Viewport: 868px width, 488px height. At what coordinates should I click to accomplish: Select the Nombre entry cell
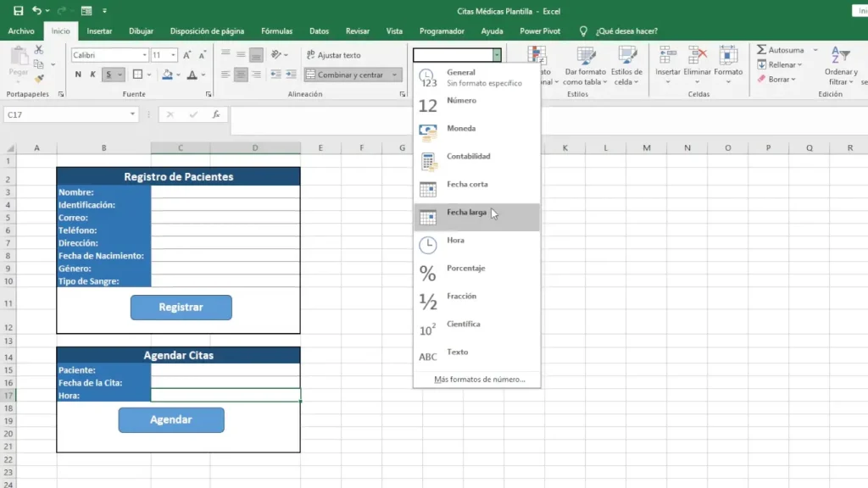225,192
